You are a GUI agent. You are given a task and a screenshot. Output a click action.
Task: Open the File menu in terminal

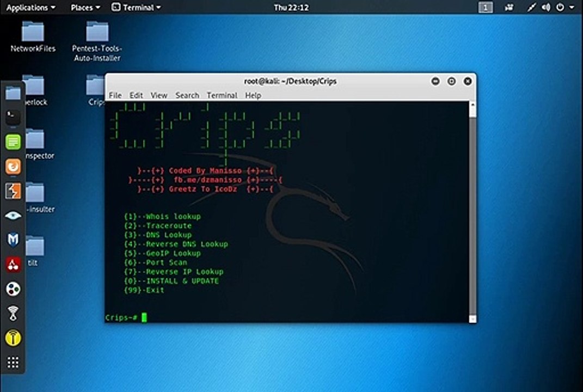(x=115, y=96)
